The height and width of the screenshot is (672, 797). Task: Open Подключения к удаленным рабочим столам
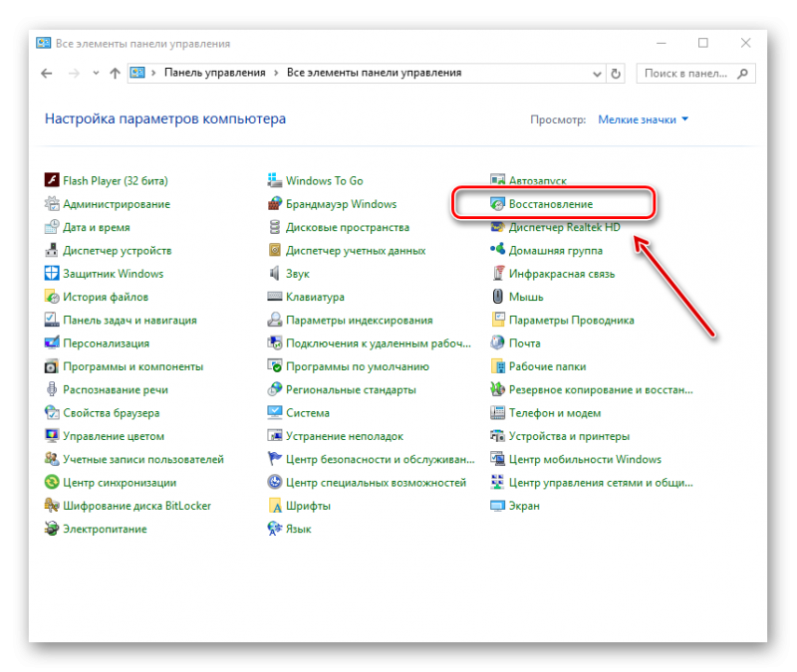pos(379,343)
